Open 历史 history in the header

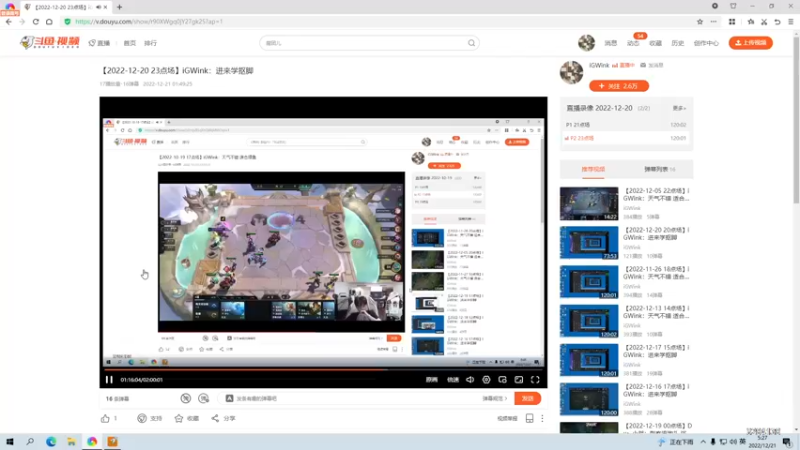tap(678, 43)
